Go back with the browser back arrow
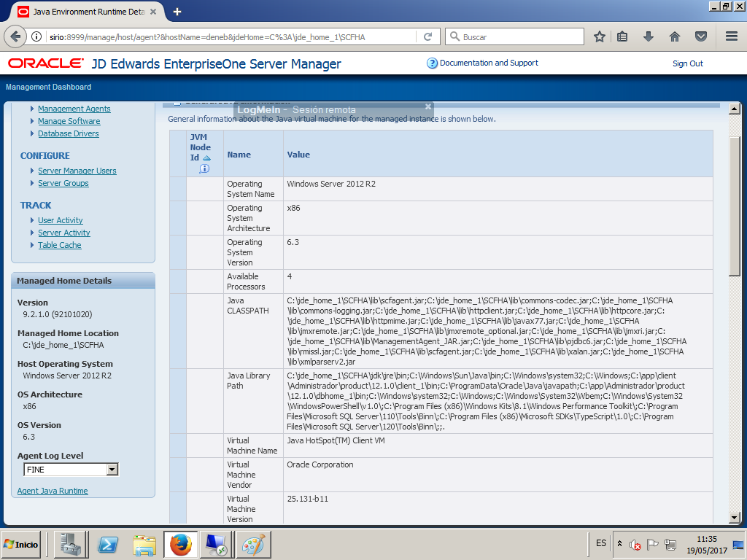The image size is (747, 560). click(x=15, y=36)
